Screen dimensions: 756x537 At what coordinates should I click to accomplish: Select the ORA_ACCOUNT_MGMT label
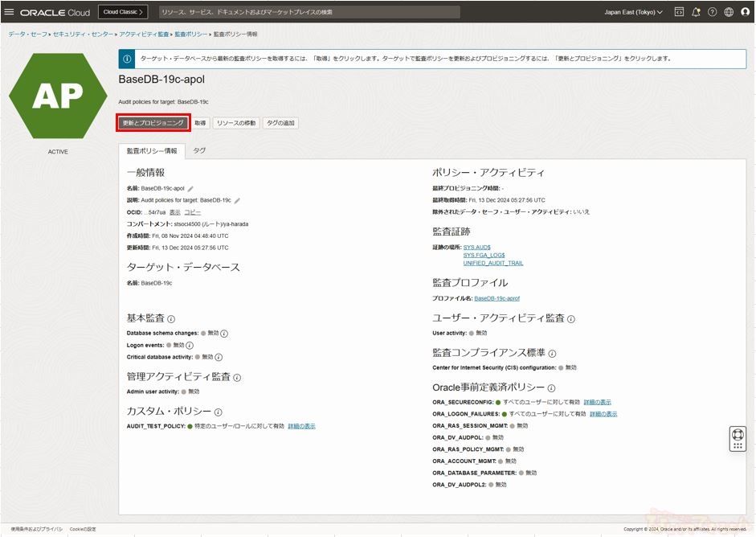pyautogui.click(x=464, y=461)
